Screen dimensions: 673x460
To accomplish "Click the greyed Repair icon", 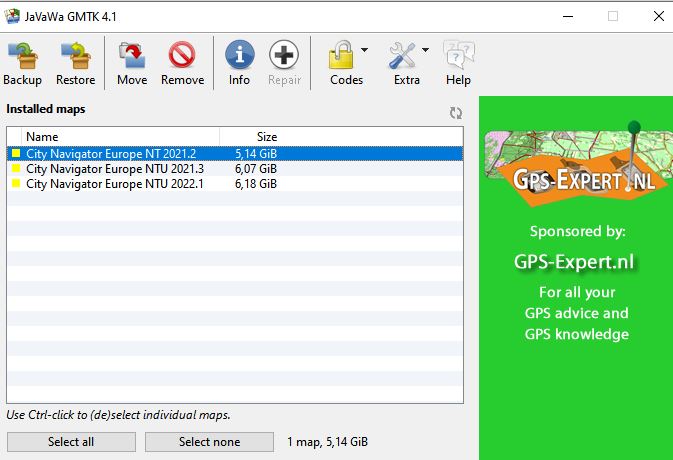I will [284, 54].
